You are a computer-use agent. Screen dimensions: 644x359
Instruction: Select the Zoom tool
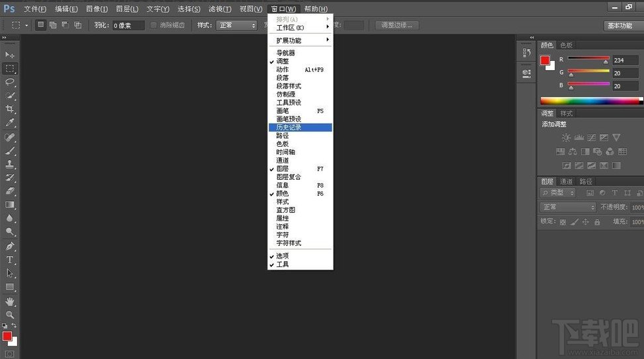pos(10,315)
